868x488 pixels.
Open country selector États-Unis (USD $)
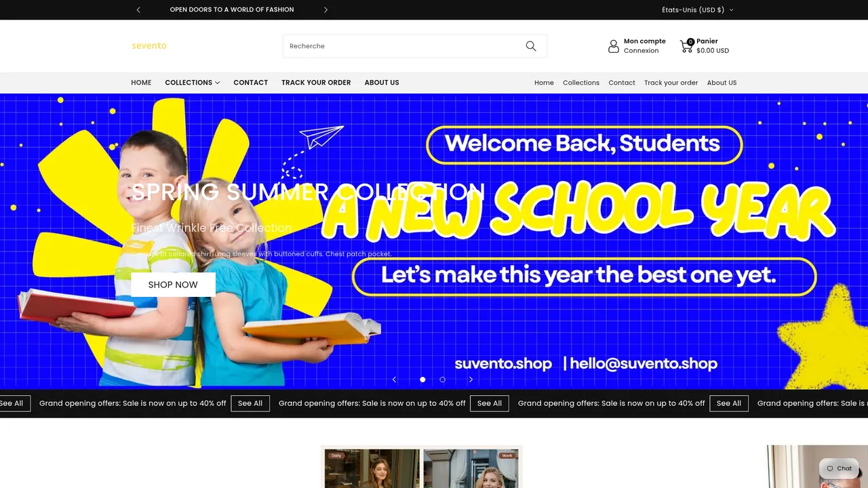click(x=698, y=9)
